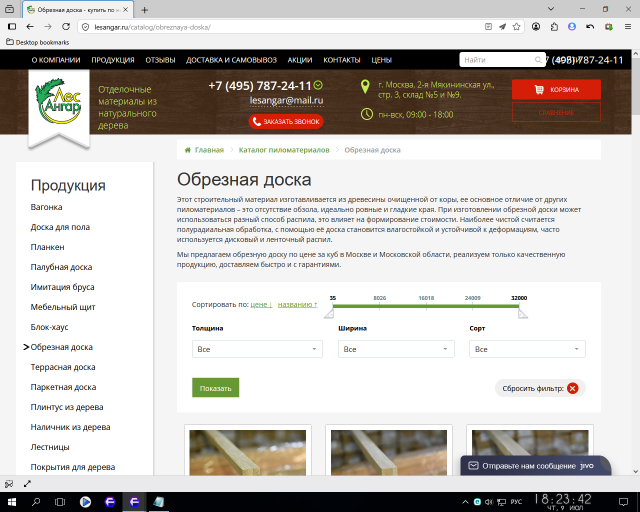Image resolution: width=640 pixels, height=512 pixels.
Task: Open Desktop bookmarks folder
Action: (38, 42)
